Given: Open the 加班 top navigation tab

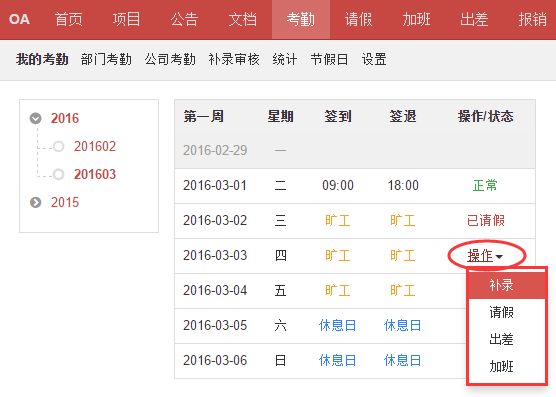Looking at the screenshot, I should [x=417, y=19].
